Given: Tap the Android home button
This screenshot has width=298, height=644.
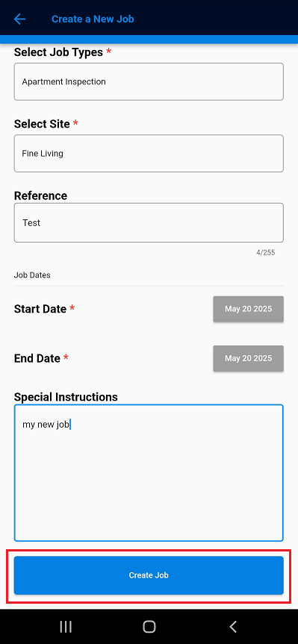Looking at the screenshot, I should (149, 626).
